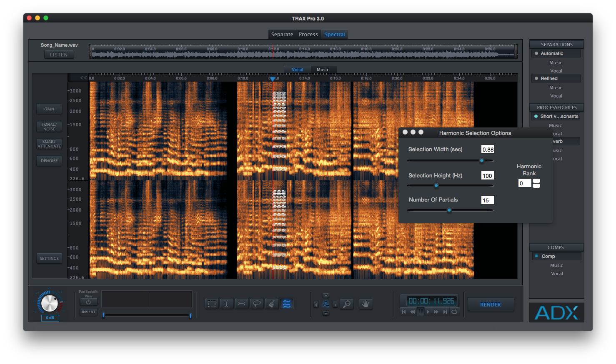Pick the brush selection tool

[x=272, y=304]
